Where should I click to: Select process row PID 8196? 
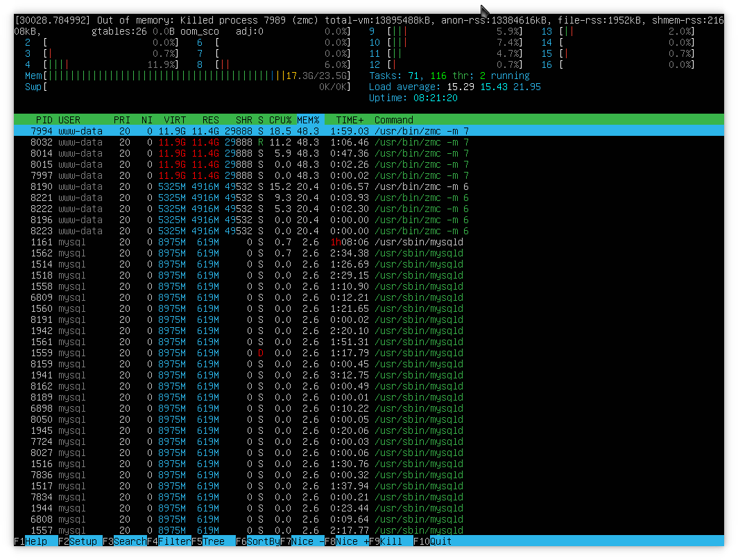click(369, 220)
